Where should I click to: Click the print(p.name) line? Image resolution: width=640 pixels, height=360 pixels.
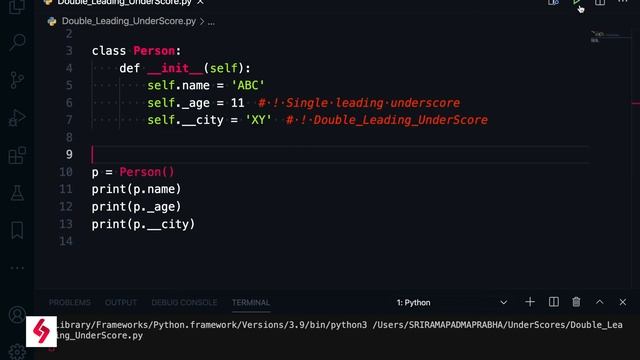tap(136, 189)
